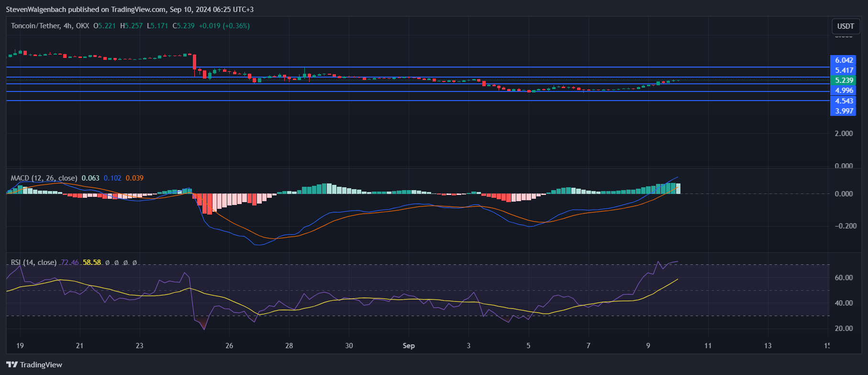Image resolution: width=868 pixels, height=375 pixels.
Task: Select the 4.543 price level label
Action: click(844, 101)
